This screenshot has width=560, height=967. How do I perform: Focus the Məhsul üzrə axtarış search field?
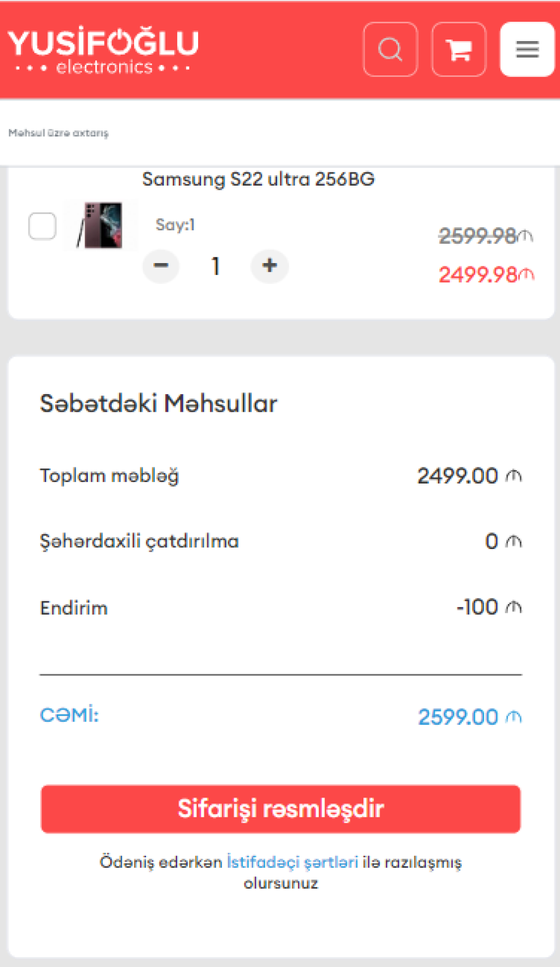pyautogui.click(x=208, y=133)
